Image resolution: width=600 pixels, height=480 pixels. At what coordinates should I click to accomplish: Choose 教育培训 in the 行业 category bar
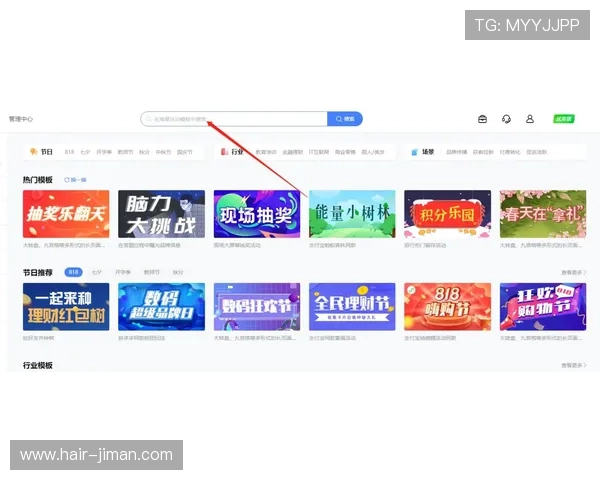point(266,152)
